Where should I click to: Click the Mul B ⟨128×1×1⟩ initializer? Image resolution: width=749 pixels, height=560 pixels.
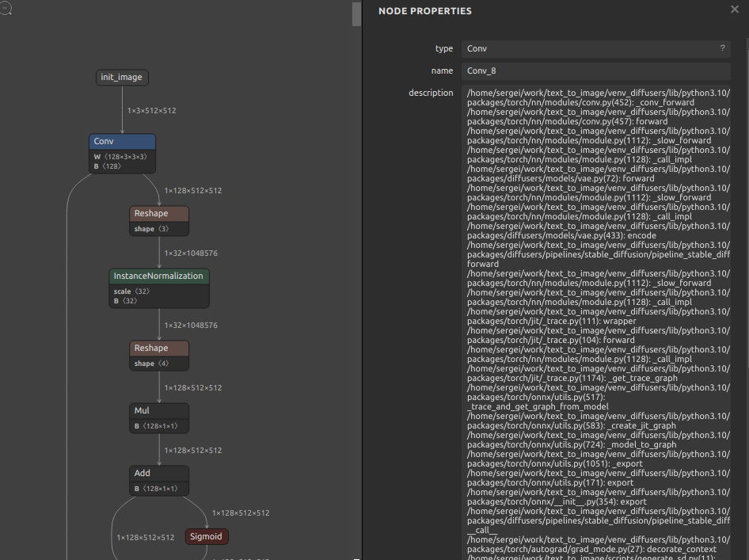[156, 426]
